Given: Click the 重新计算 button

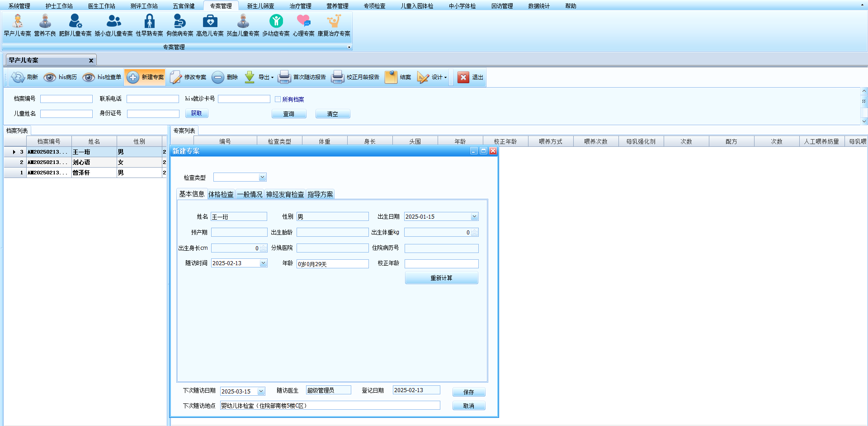Looking at the screenshot, I should [441, 278].
